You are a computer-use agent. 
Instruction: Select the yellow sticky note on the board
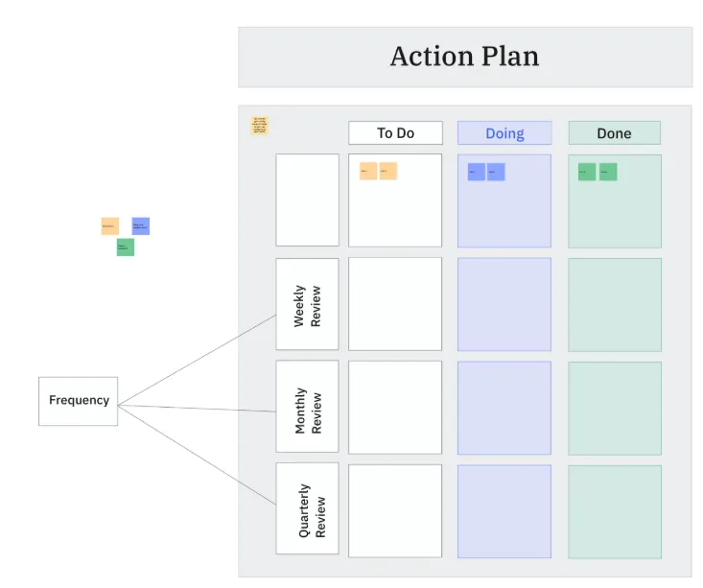[260, 125]
